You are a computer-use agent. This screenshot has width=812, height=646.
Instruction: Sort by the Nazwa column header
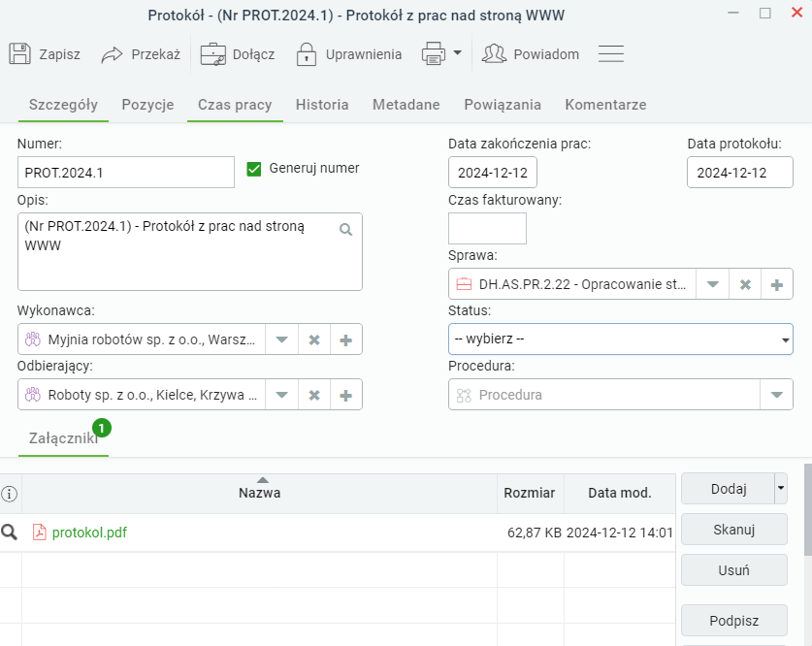click(x=259, y=494)
